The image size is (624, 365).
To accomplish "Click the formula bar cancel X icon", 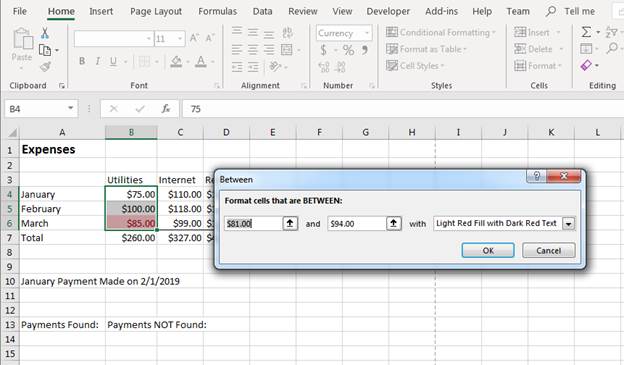I will pos(114,108).
